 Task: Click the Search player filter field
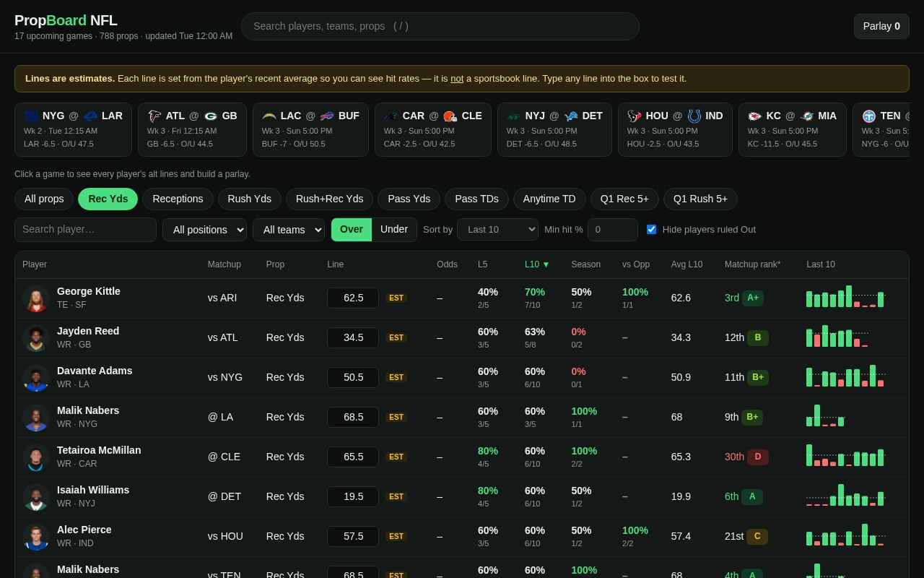point(85,230)
